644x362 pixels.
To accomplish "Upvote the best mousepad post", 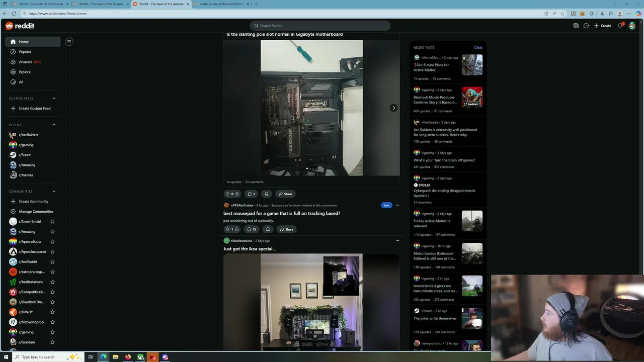I will click(x=227, y=229).
